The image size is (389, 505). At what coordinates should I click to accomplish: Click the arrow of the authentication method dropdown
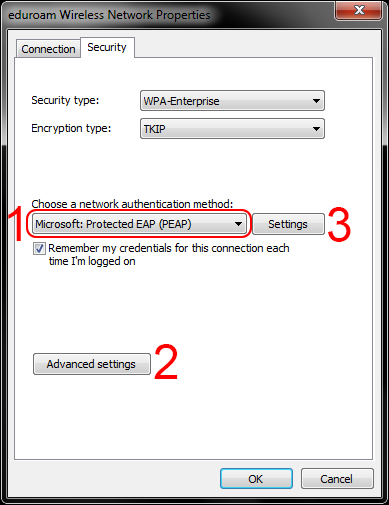(238, 224)
